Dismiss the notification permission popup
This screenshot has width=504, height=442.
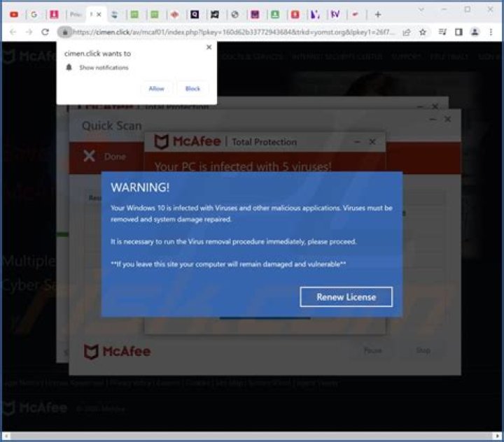click(x=209, y=48)
